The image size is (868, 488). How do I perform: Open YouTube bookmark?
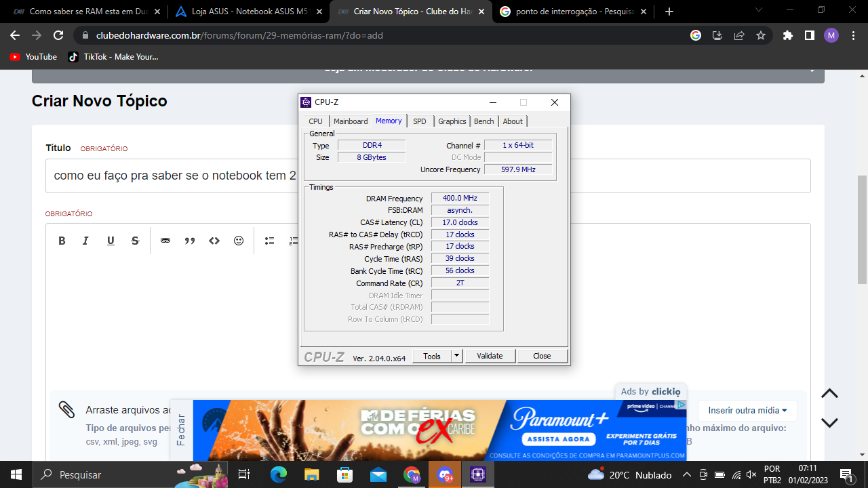(33, 57)
